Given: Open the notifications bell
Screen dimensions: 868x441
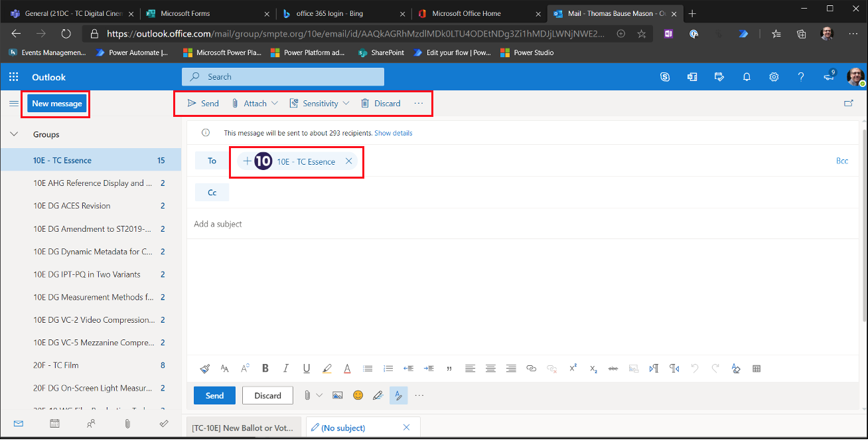Looking at the screenshot, I should (747, 76).
